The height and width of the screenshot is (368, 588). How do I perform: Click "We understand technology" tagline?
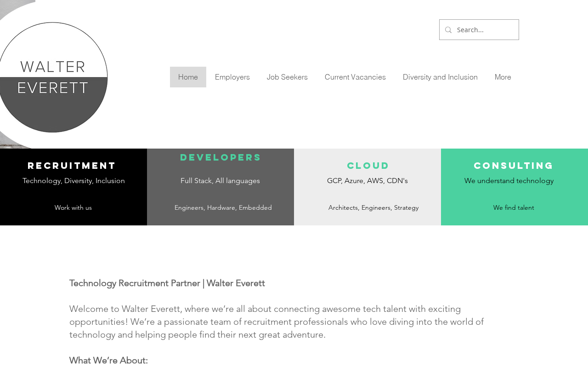509,181
